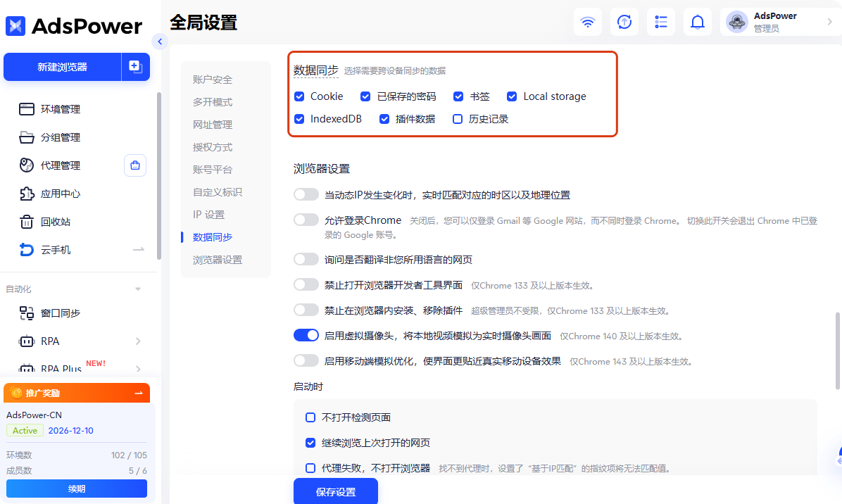Click the AdsPower logo icon

pos(15,26)
